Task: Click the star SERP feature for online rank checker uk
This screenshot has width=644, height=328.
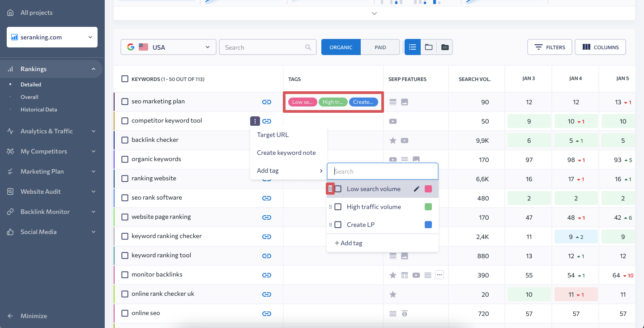Action: click(393, 294)
